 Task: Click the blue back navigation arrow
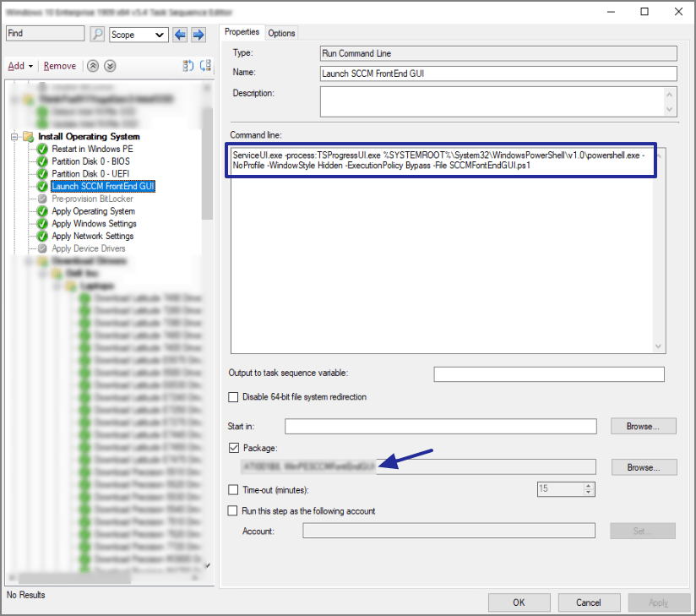(178, 34)
